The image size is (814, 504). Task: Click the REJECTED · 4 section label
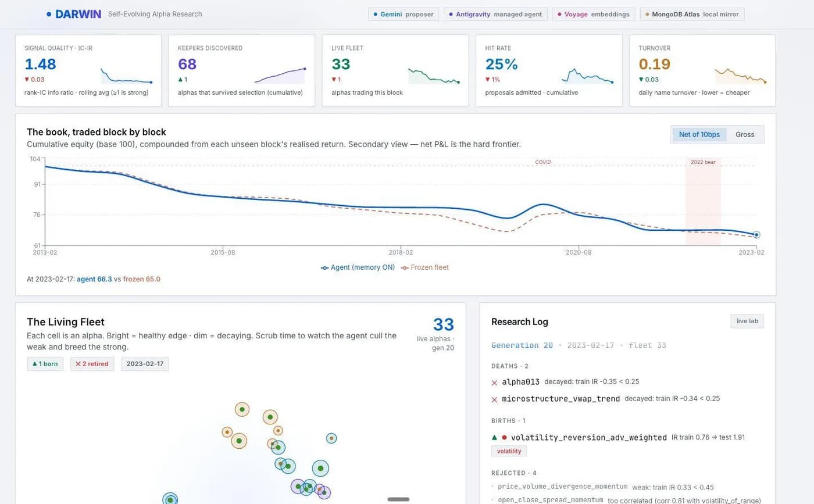(513, 473)
